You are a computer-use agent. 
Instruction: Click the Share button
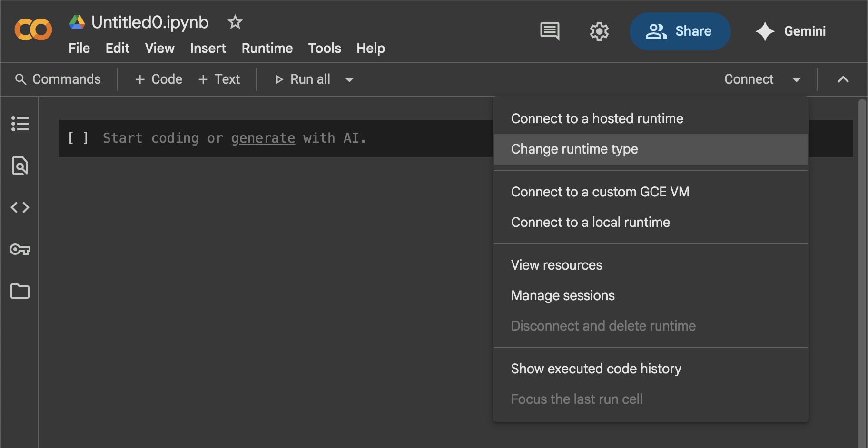click(680, 31)
